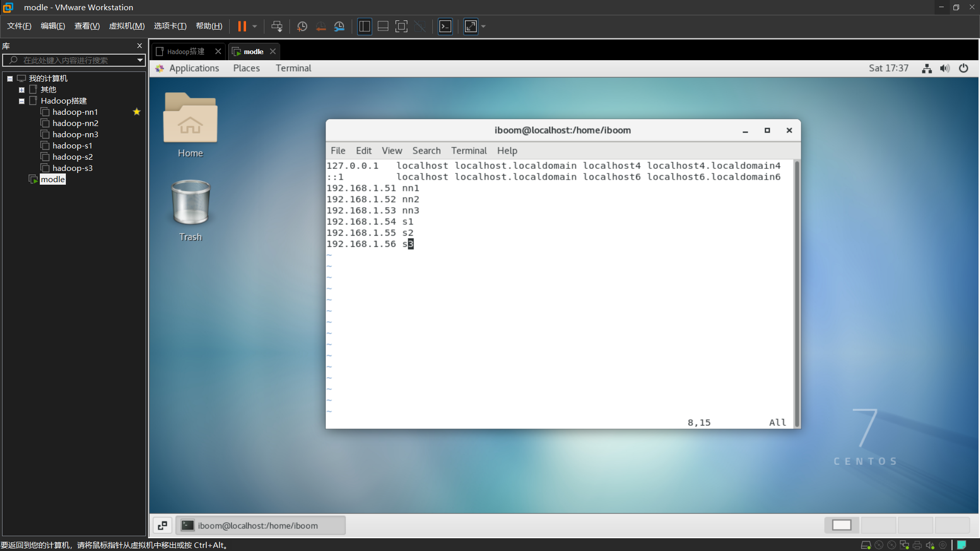Click the CentOS volume speaker icon
Viewport: 980px width, 551px height.
(x=945, y=68)
